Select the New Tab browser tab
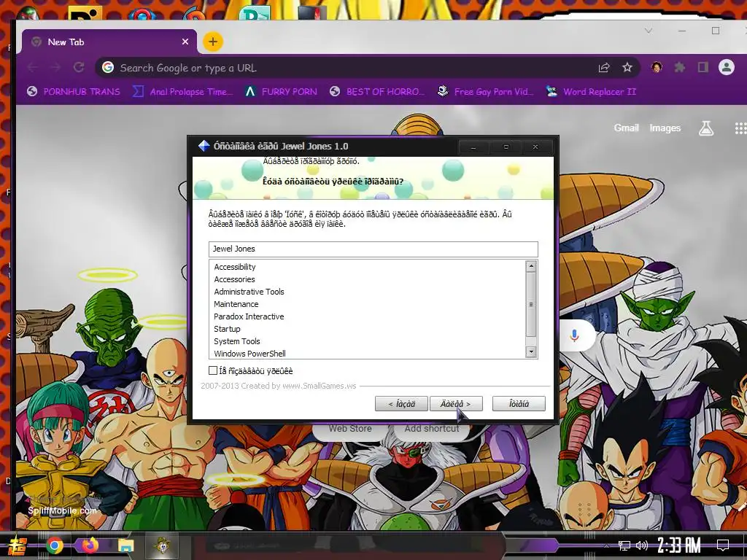Image resolution: width=747 pixels, height=560 pixels. (x=109, y=42)
